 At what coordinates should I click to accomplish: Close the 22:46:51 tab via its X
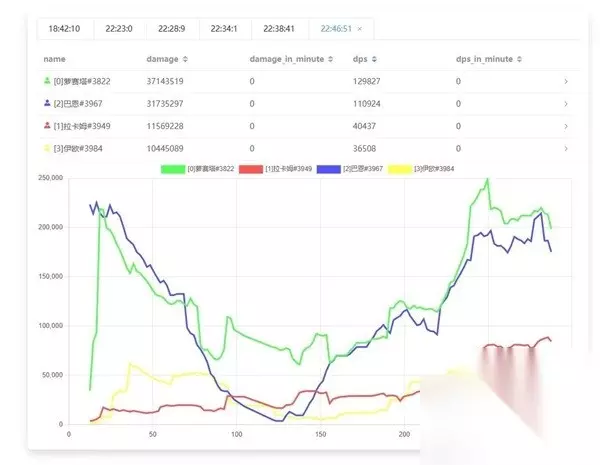(360, 29)
